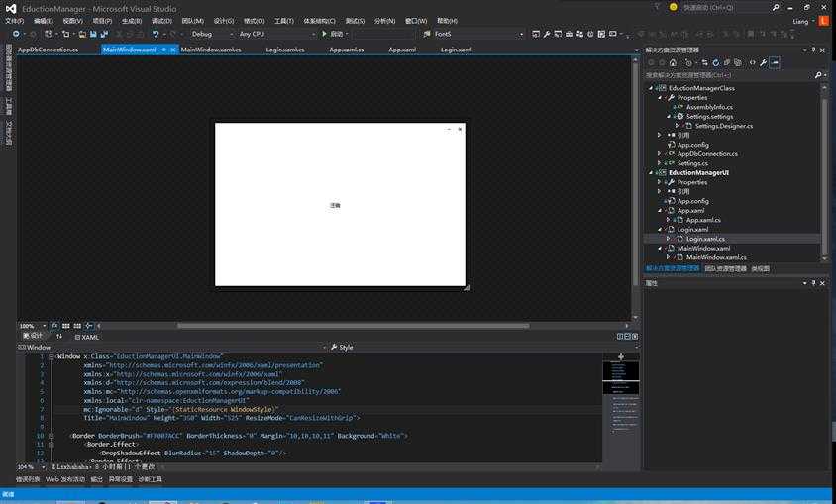Open the 输出 output panel tab
The image size is (836, 504).
click(96, 479)
